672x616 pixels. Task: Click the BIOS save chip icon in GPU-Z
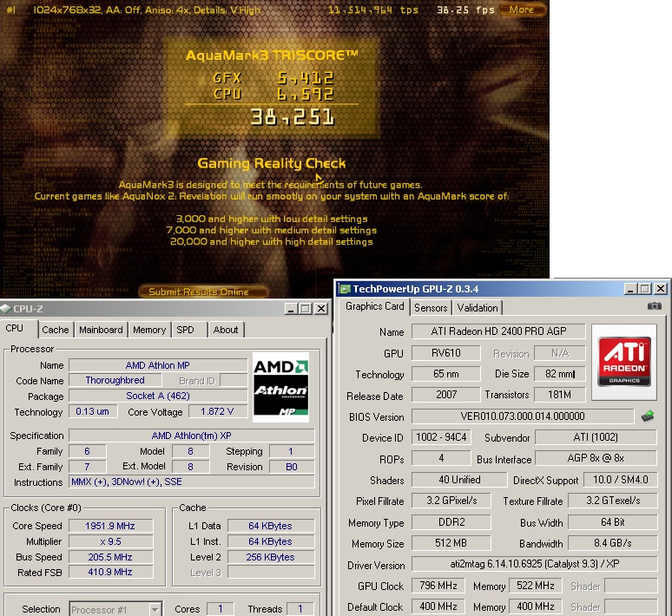pyautogui.click(x=648, y=416)
